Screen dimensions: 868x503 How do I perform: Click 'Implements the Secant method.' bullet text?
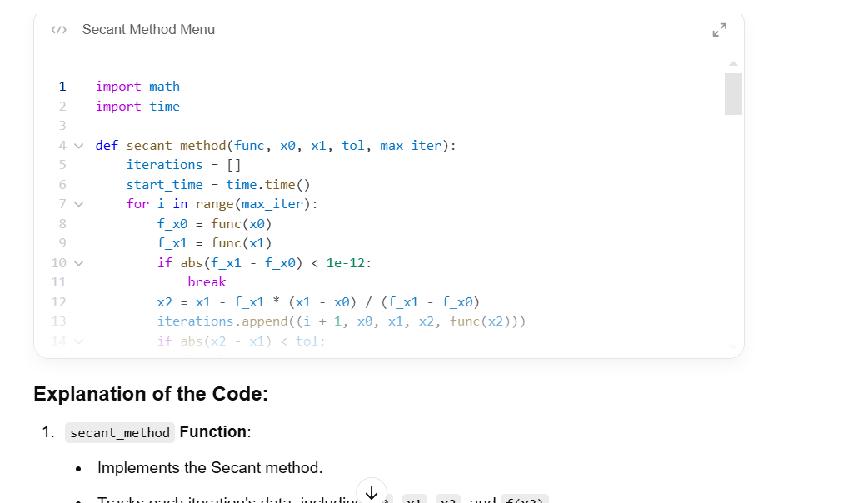coord(210,468)
